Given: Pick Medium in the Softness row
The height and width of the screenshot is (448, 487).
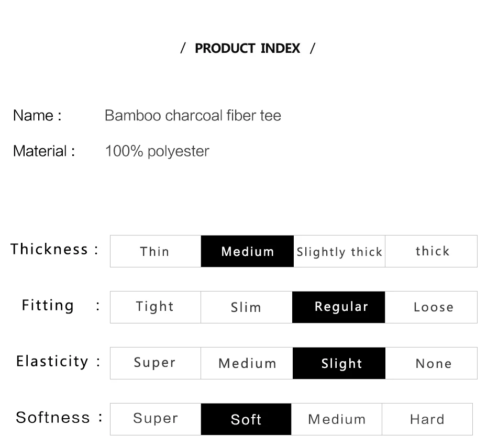Looking at the screenshot, I should click(337, 419).
